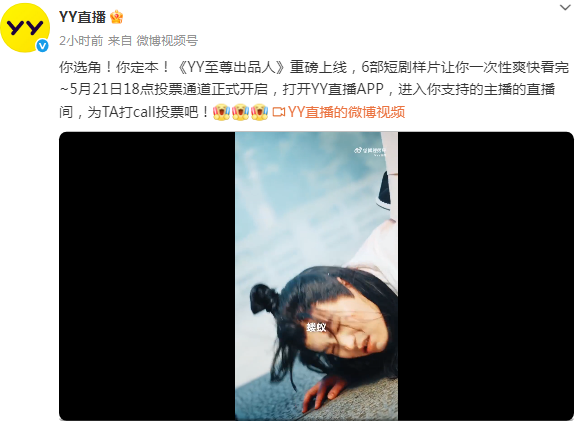Click the video camera icon before video link

coord(279,112)
